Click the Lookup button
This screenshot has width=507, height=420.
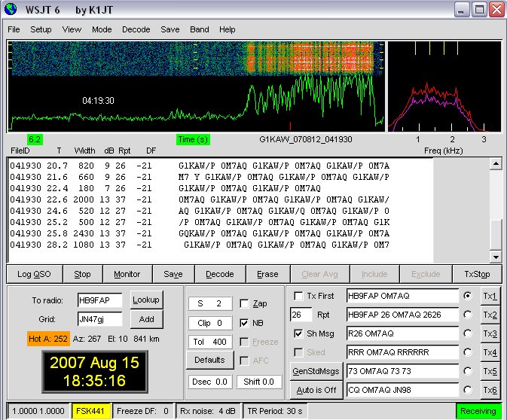(147, 299)
